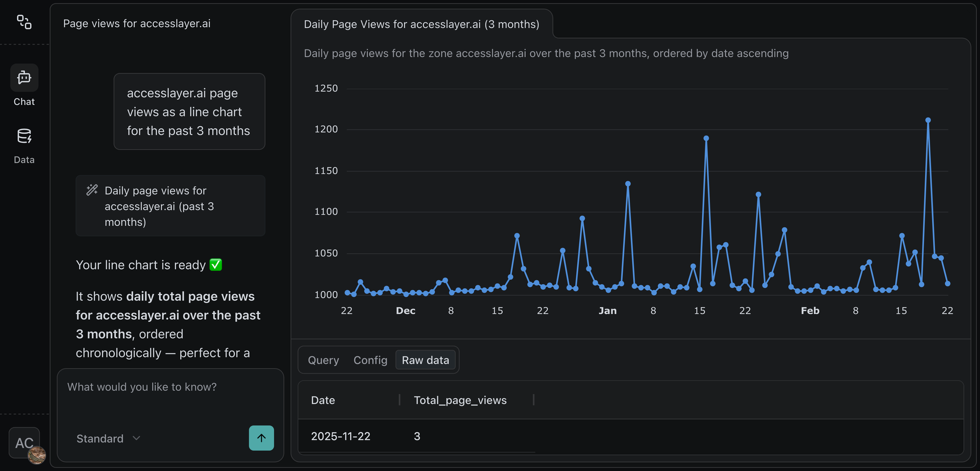Click the 1200 y-axis label
The width and height of the screenshot is (980, 471).
click(x=326, y=129)
